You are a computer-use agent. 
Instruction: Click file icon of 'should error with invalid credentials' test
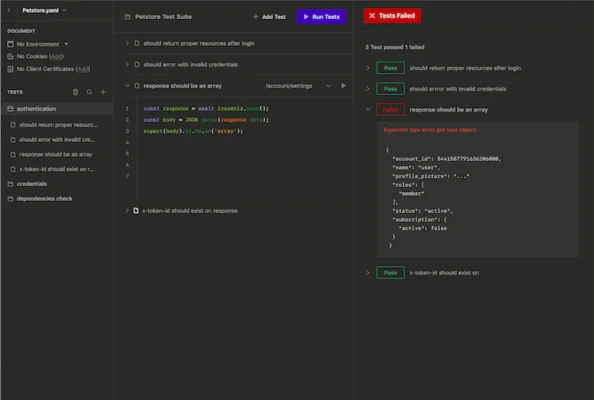click(x=137, y=64)
